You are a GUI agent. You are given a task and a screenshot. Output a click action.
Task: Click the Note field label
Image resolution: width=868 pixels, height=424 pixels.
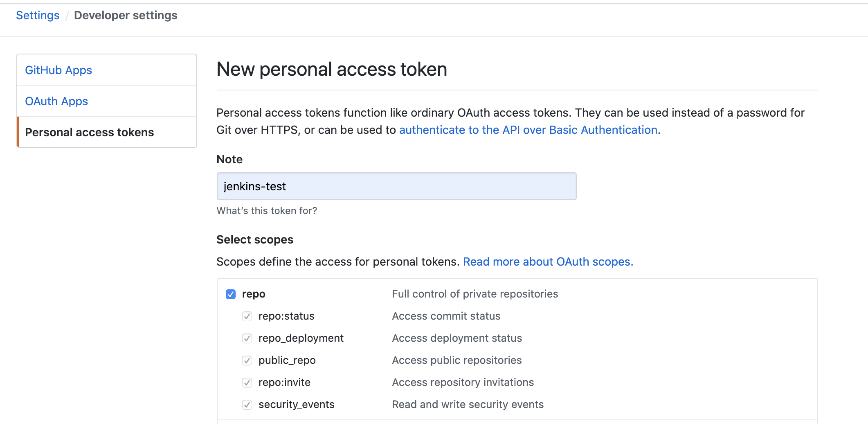pyautogui.click(x=229, y=160)
